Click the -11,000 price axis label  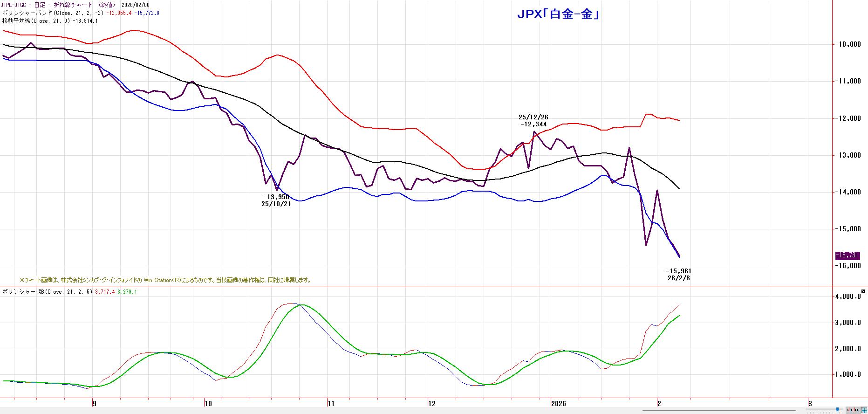[x=848, y=81]
